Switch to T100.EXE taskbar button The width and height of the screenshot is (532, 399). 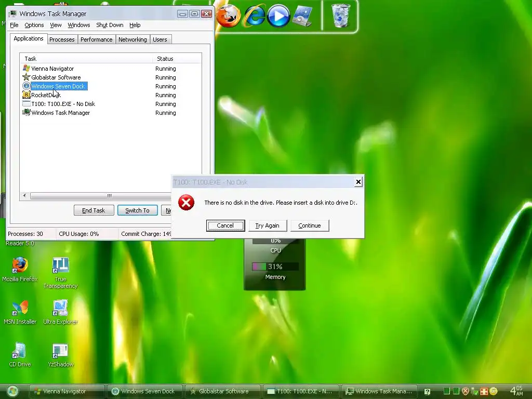click(x=301, y=391)
